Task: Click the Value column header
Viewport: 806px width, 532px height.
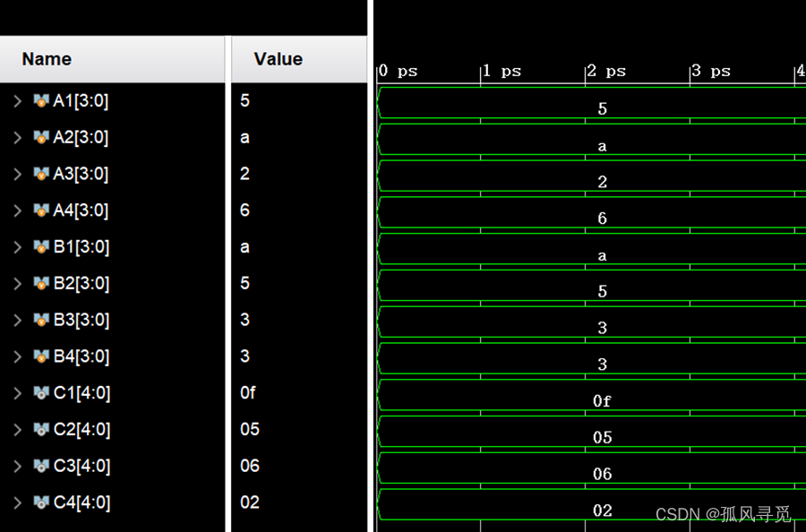Action: tap(299, 59)
